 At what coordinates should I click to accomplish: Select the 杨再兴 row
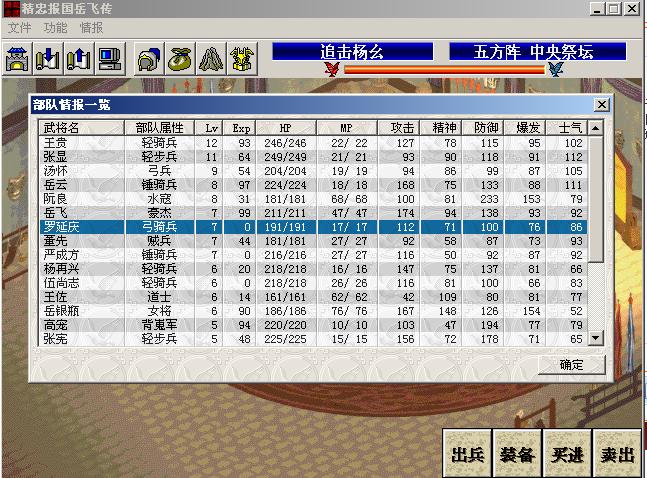(x=313, y=269)
